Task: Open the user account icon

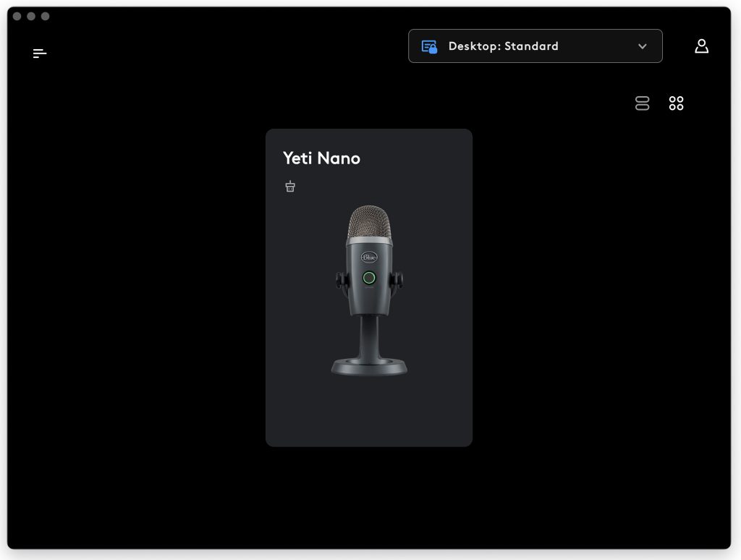Action: coord(701,46)
